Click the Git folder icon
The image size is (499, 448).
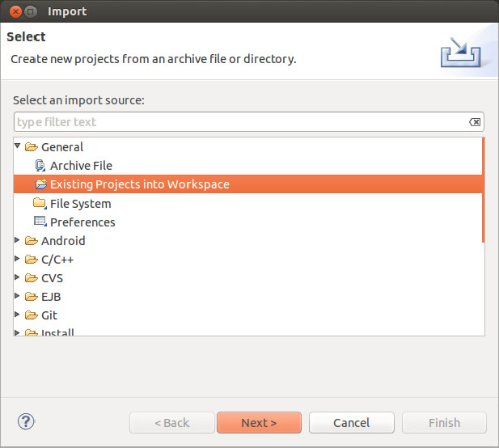click(32, 315)
